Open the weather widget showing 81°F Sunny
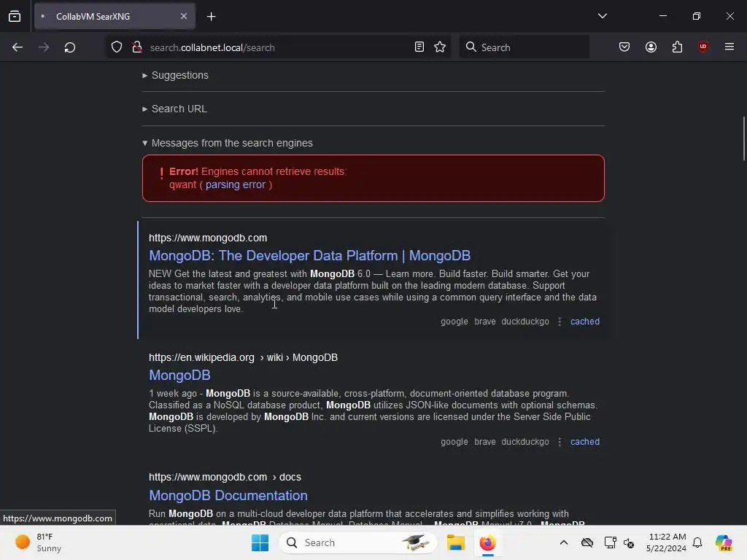747x560 pixels. [38, 542]
